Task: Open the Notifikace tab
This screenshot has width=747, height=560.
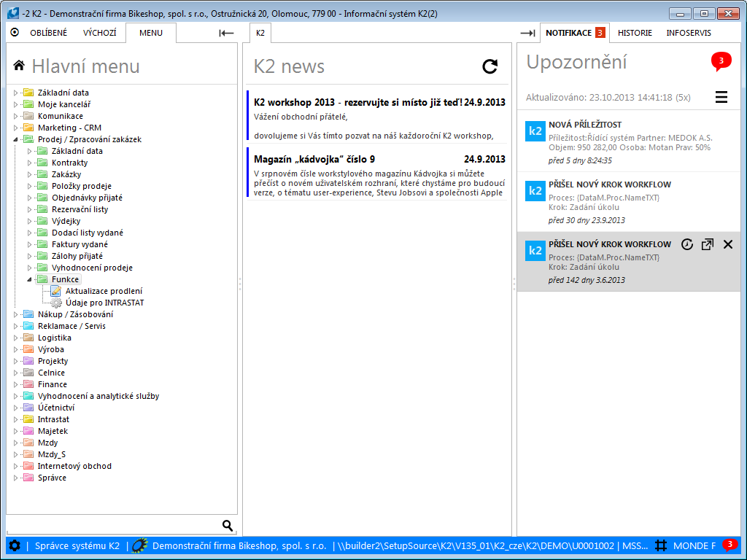Action: (575, 33)
